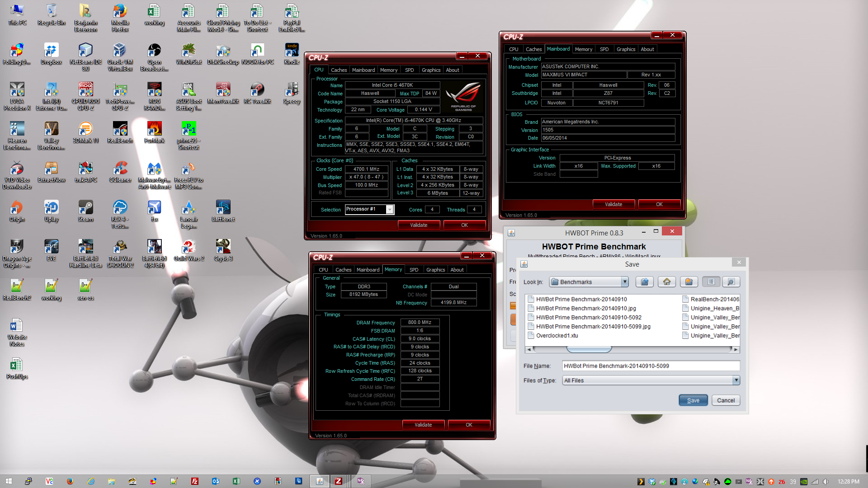
Task: Open SPD tab in CPU-Z CPU window
Action: (409, 70)
